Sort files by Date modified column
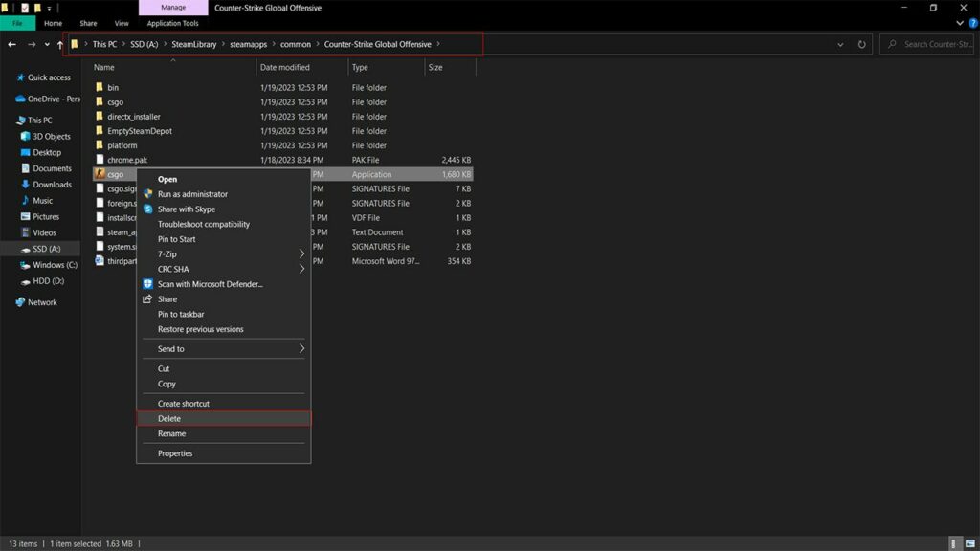 [284, 68]
